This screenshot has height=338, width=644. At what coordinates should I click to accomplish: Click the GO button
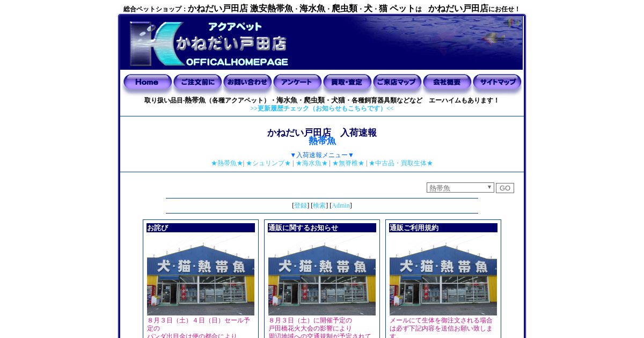click(x=505, y=188)
